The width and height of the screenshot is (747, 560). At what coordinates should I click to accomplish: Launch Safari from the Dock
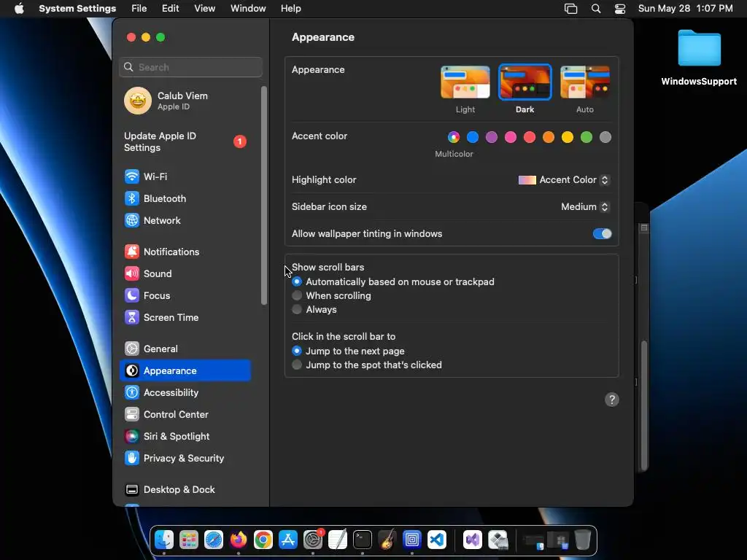214,540
